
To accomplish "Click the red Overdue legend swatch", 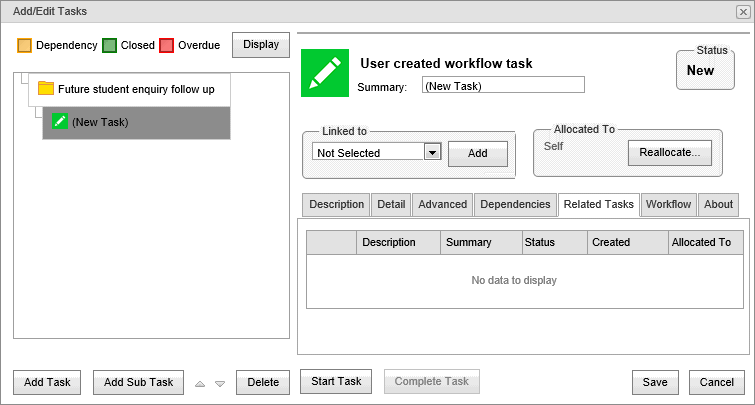I will coord(167,45).
